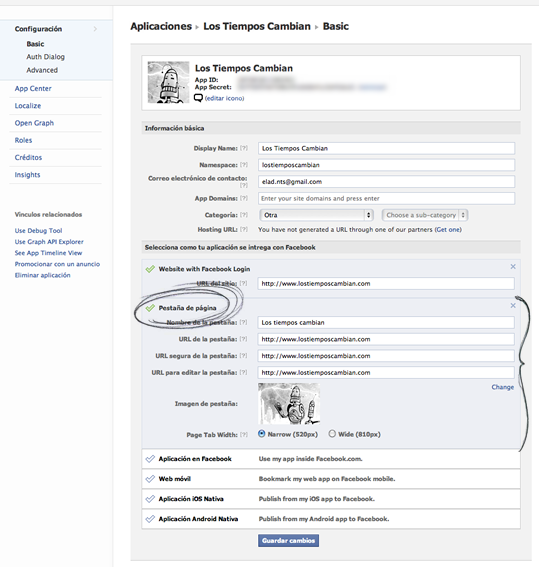Collapse the Configuración section arrow
539x567 pixels.
[95, 29]
